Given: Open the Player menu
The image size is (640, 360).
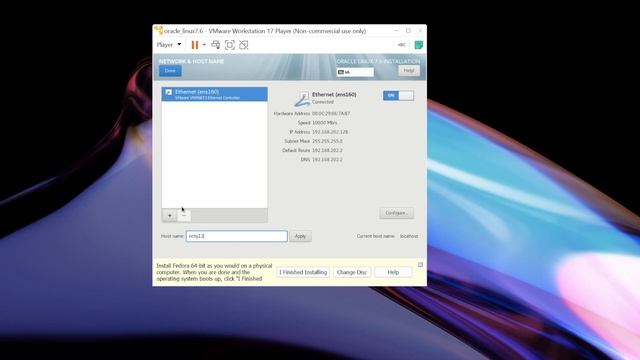Looking at the screenshot, I should tap(169, 45).
